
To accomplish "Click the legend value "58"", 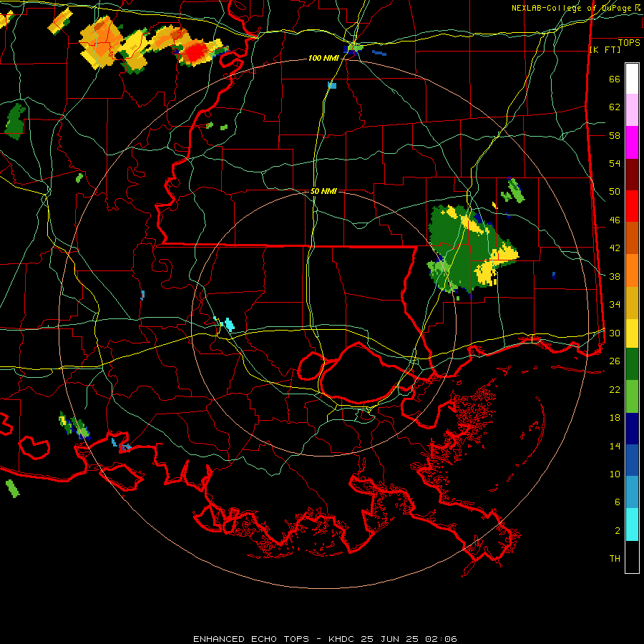I will [615, 135].
